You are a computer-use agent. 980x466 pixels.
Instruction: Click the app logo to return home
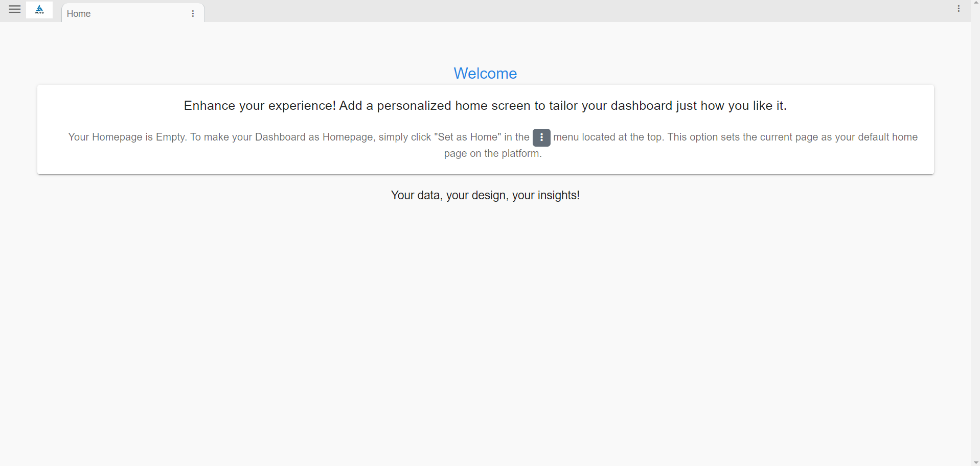39,9
